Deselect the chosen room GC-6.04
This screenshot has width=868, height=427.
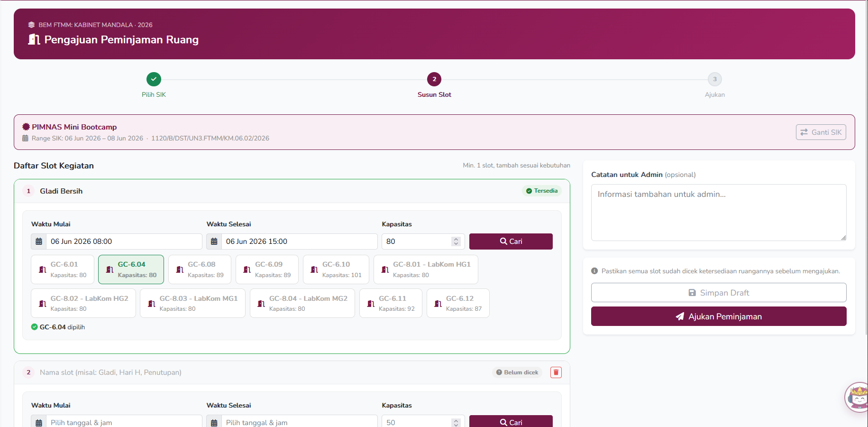tap(131, 269)
